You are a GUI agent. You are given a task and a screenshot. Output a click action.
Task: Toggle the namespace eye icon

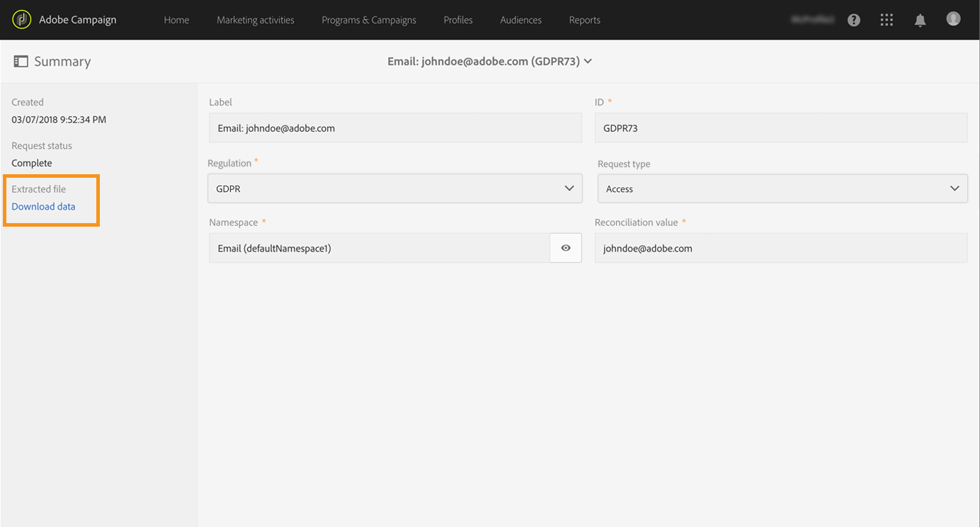[566, 248]
